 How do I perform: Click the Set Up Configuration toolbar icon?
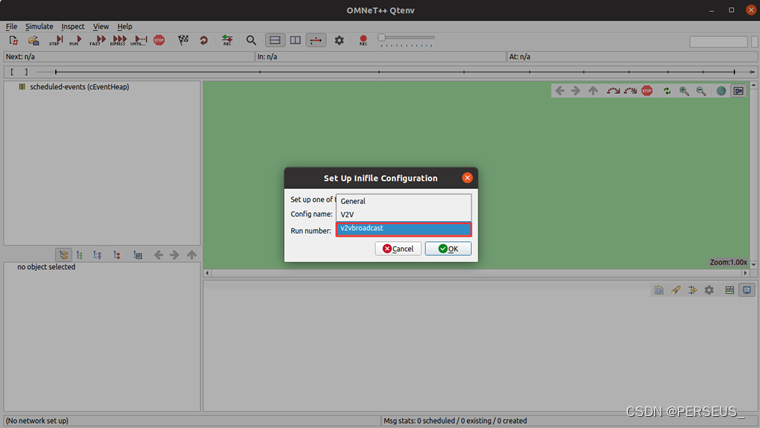coord(13,41)
